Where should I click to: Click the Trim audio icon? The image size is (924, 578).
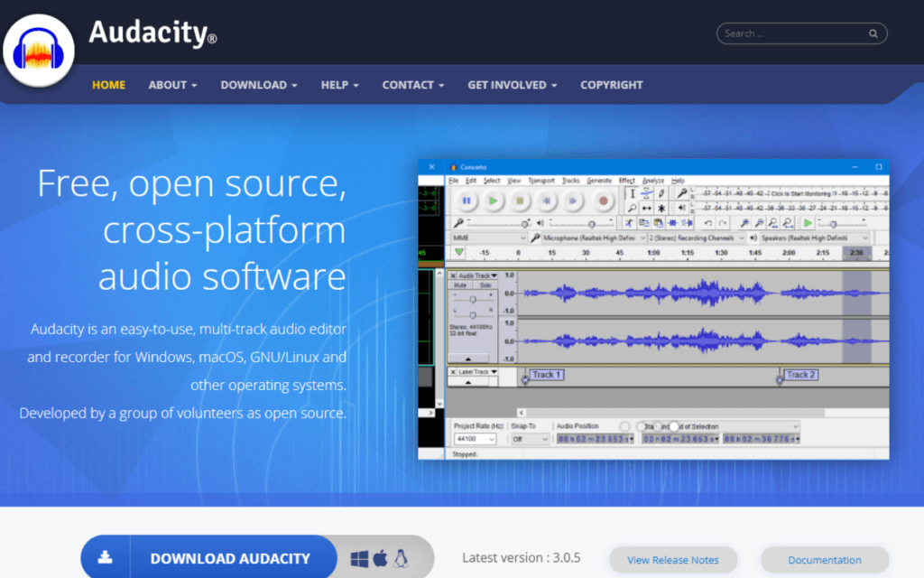click(672, 223)
